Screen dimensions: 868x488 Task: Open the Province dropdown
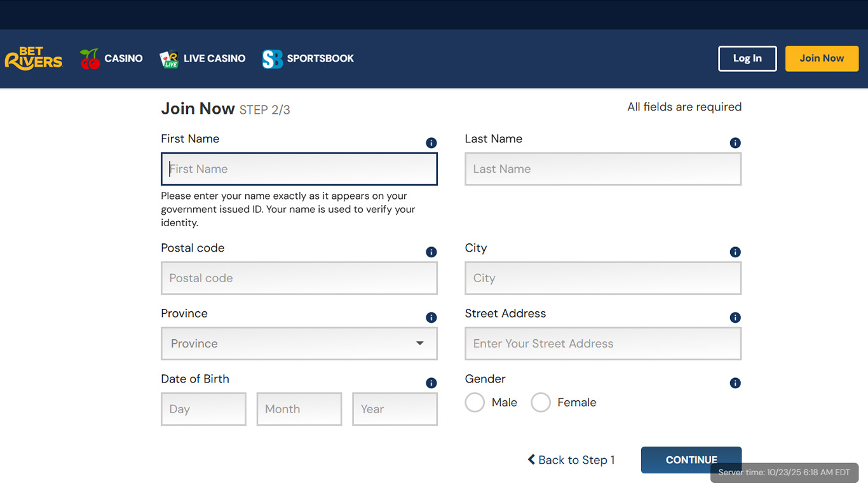299,344
